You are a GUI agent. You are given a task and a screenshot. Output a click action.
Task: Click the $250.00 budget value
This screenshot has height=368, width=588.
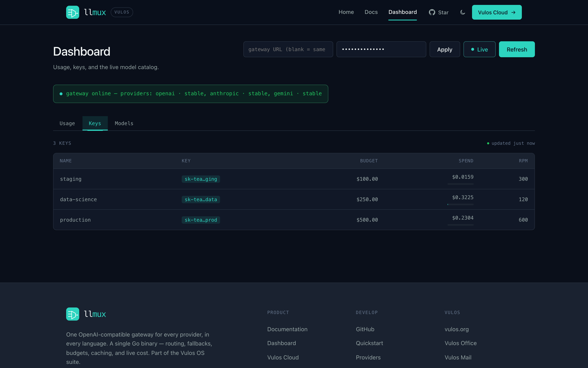click(367, 199)
